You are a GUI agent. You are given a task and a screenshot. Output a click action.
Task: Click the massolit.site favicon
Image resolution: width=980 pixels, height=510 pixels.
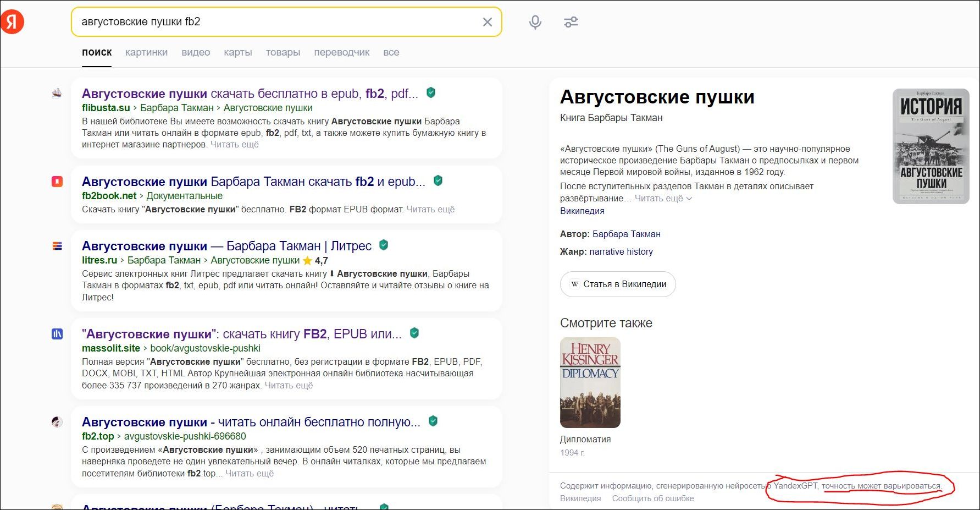click(x=57, y=334)
